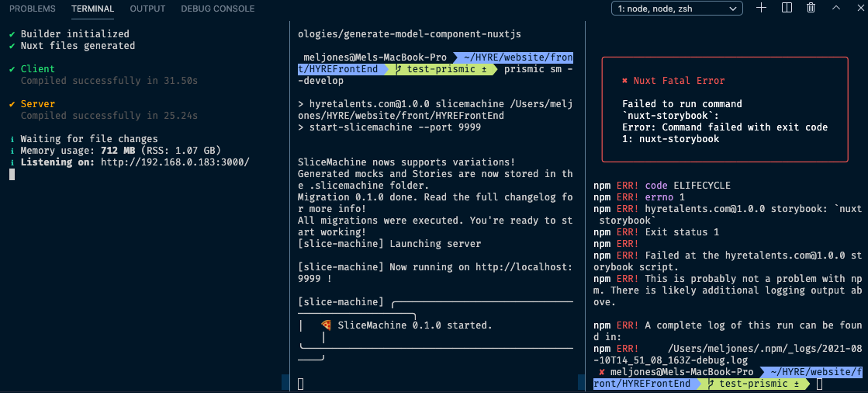Click prompt cursor in right terminal pane

(x=819, y=384)
